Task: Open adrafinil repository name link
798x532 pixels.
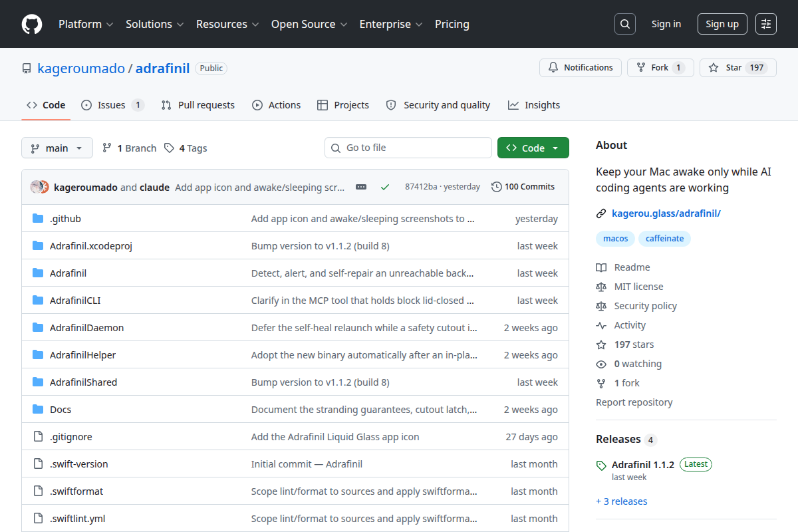Action: pyautogui.click(x=163, y=68)
